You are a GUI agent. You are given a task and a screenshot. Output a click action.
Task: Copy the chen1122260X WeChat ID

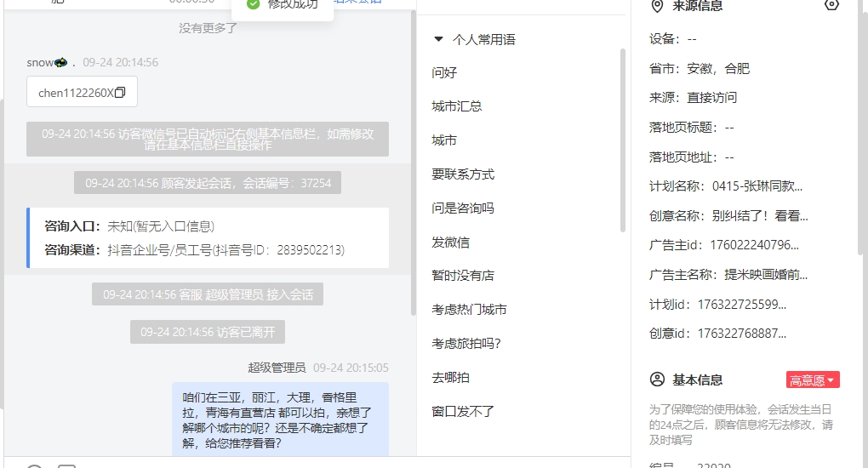click(x=120, y=93)
